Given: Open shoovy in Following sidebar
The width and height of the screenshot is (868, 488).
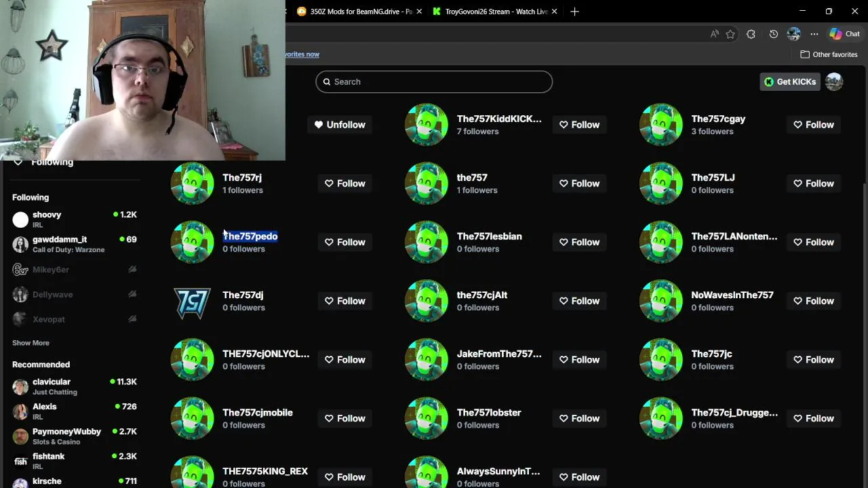Looking at the screenshot, I should click(x=75, y=220).
